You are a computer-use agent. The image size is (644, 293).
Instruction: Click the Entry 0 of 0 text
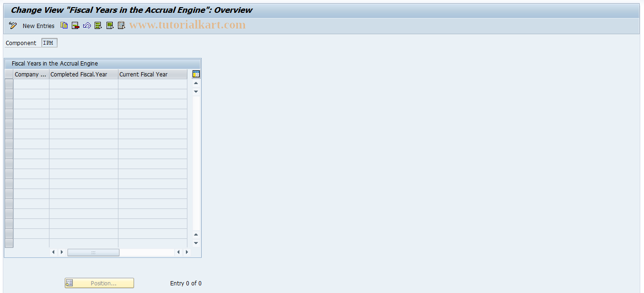[x=186, y=283]
